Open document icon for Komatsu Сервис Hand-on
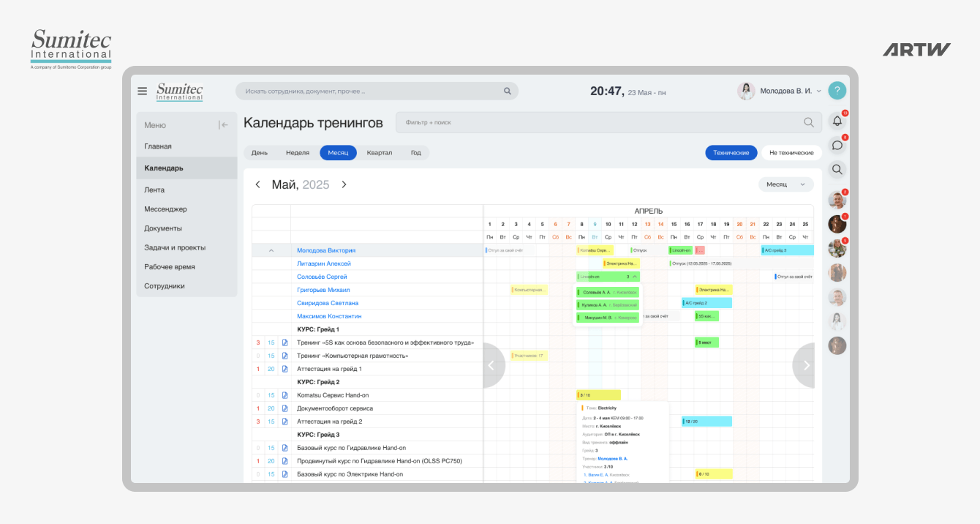Image resolution: width=980 pixels, height=524 pixels. pos(285,395)
